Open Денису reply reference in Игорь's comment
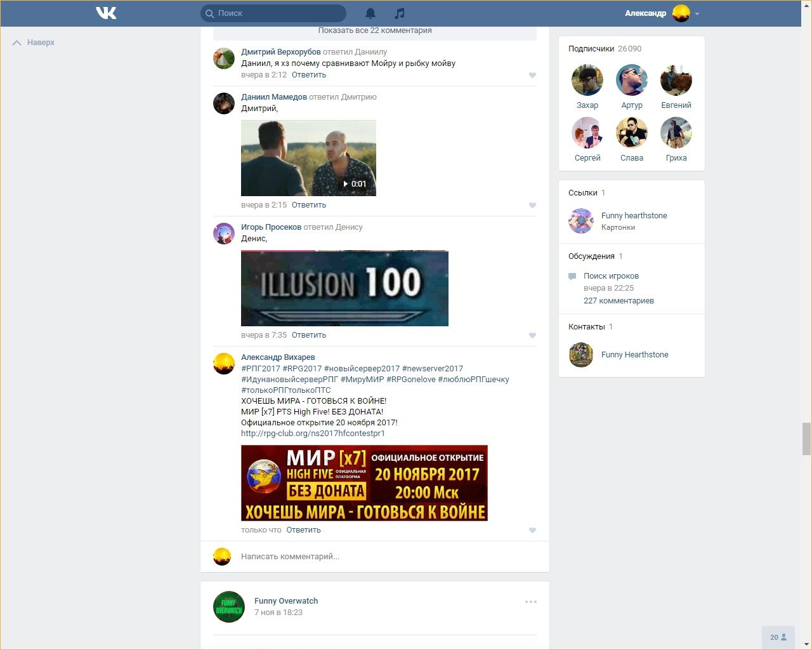Screen dimensions: 812x650 pos(349,227)
